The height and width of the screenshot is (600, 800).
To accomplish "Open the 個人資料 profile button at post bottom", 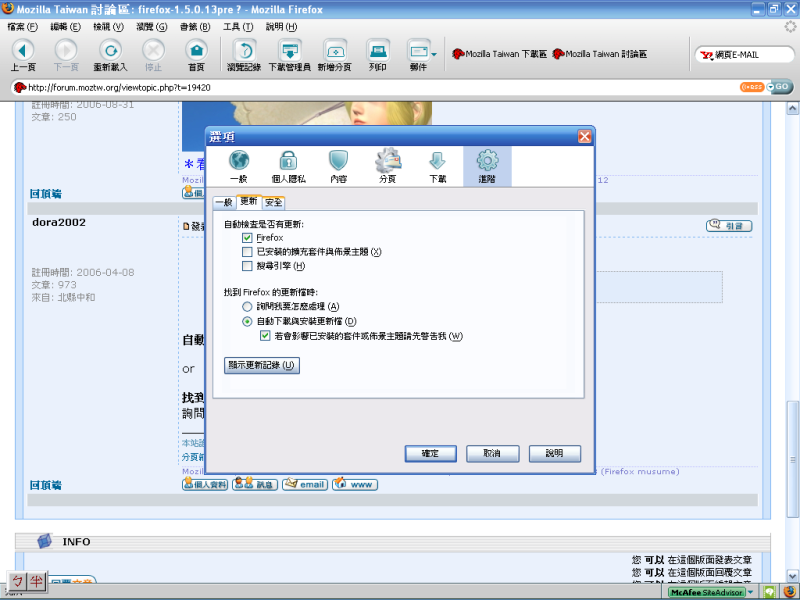I will point(205,484).
